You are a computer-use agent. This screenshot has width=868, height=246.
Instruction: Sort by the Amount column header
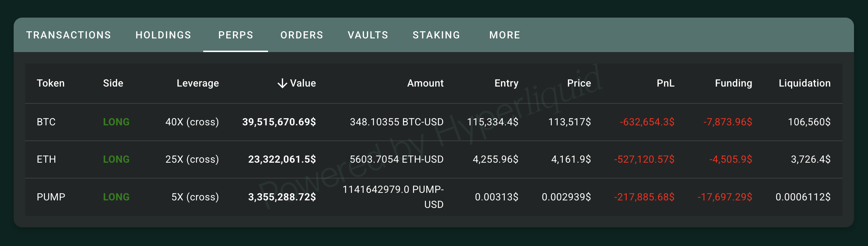[x=425, y=83]
